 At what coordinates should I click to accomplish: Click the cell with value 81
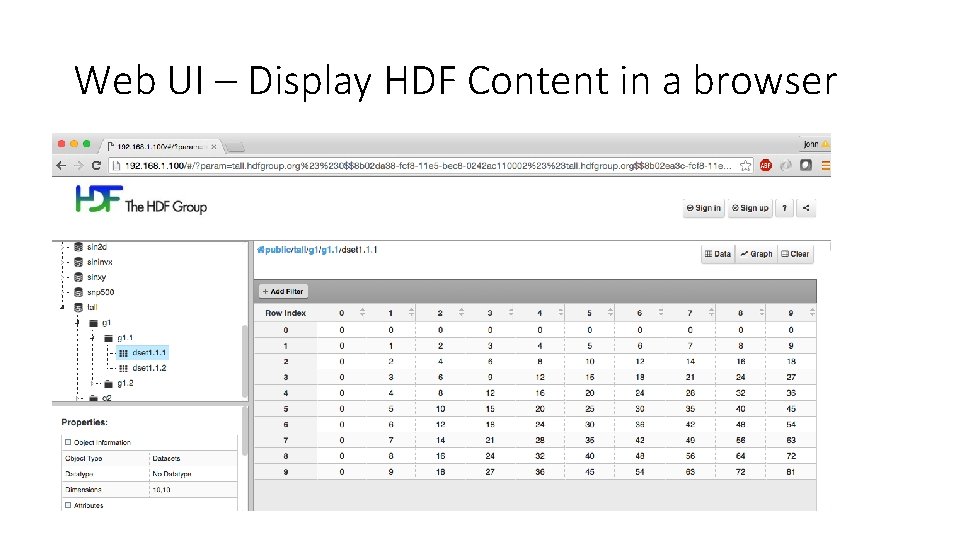point(790,472)
